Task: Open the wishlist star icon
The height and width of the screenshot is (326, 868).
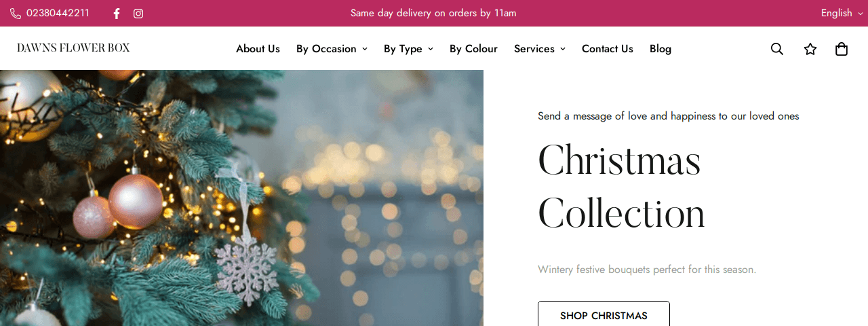Action: click(x=810, y=49)
